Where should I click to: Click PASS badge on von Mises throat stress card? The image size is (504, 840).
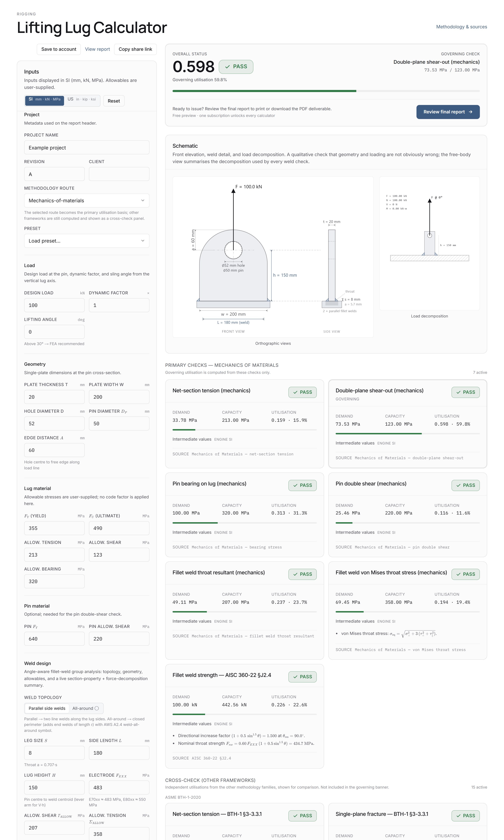tap(466, 574)
